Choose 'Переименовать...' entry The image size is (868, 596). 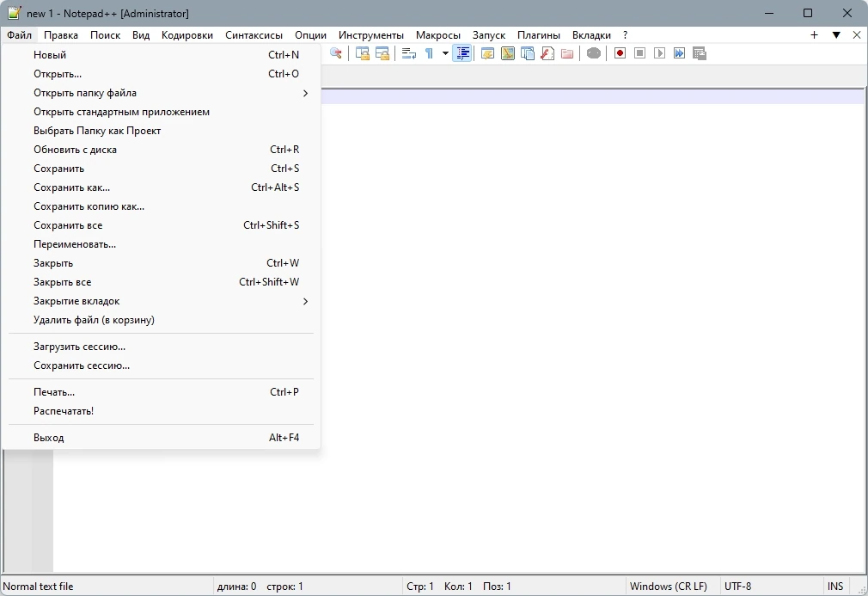161,244
